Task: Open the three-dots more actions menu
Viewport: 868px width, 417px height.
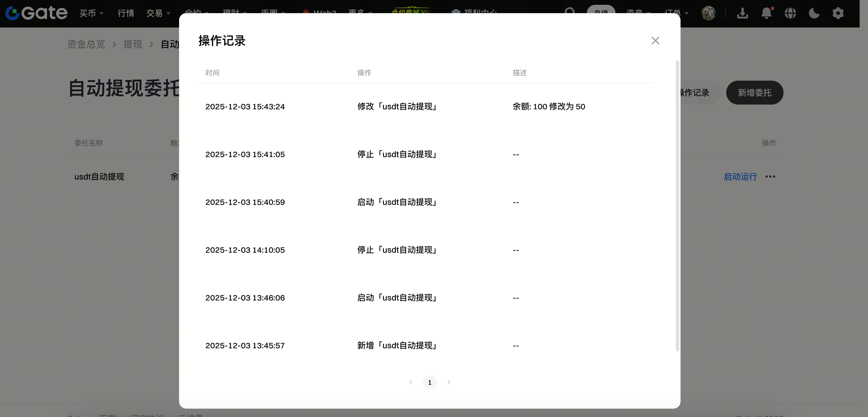Action: [770, 177]
